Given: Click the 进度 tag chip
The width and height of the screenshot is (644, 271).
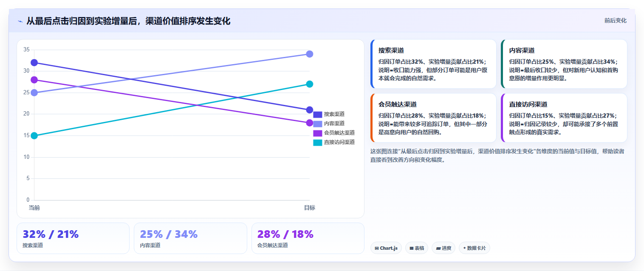Looking at the screenshot, I should coord(444,248).
